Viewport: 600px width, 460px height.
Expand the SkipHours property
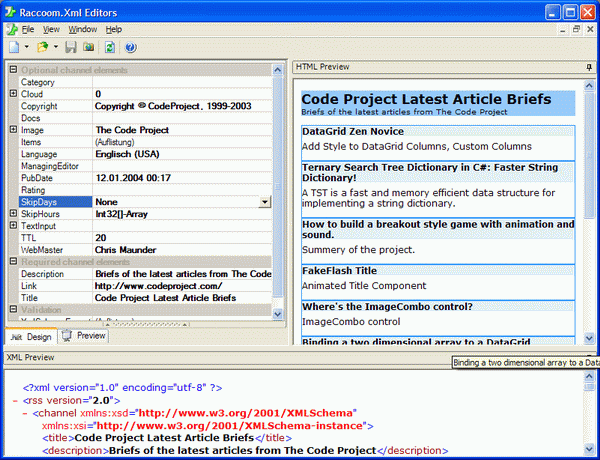pyautogui.click(x=13, y=214)
